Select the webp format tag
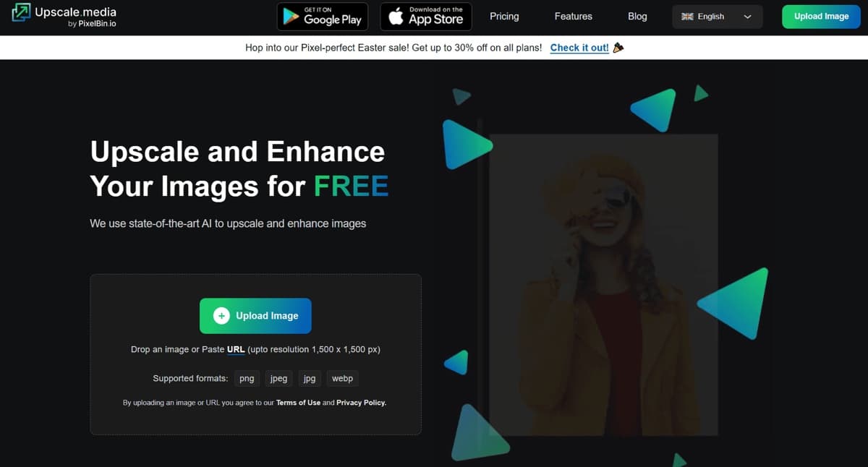The image size is (868, 467). click(342, 378)
